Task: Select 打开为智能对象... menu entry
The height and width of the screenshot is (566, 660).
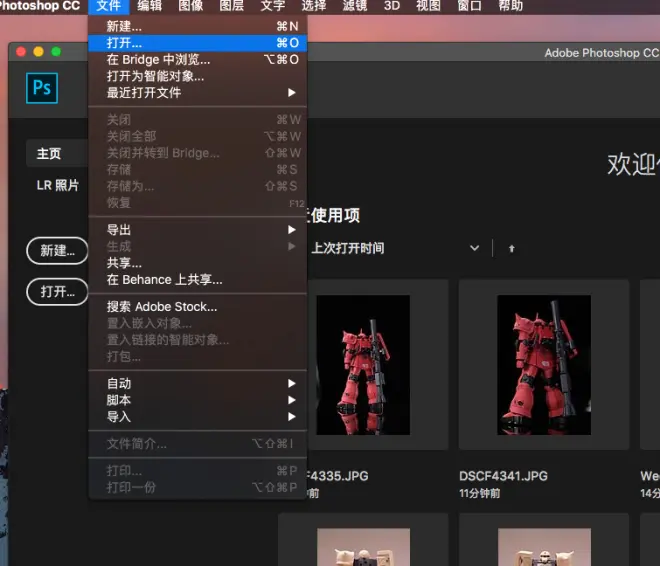Action: click(x=197, y=76)
